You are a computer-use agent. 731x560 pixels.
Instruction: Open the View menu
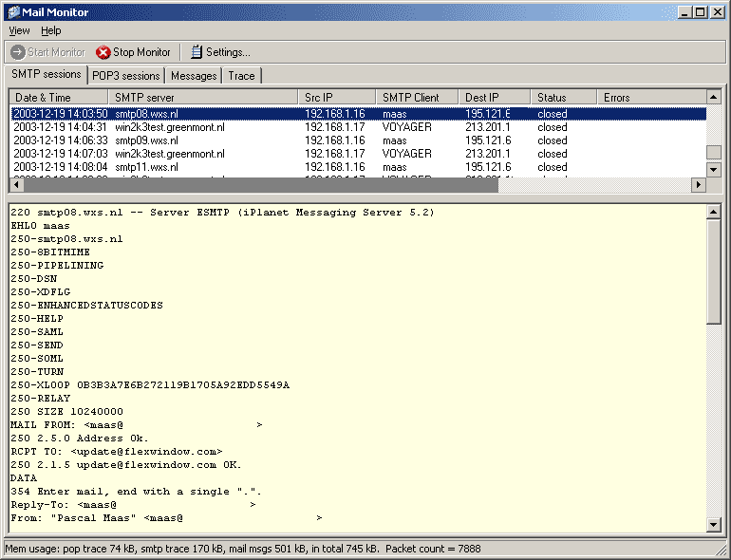[x=19, y=30]
